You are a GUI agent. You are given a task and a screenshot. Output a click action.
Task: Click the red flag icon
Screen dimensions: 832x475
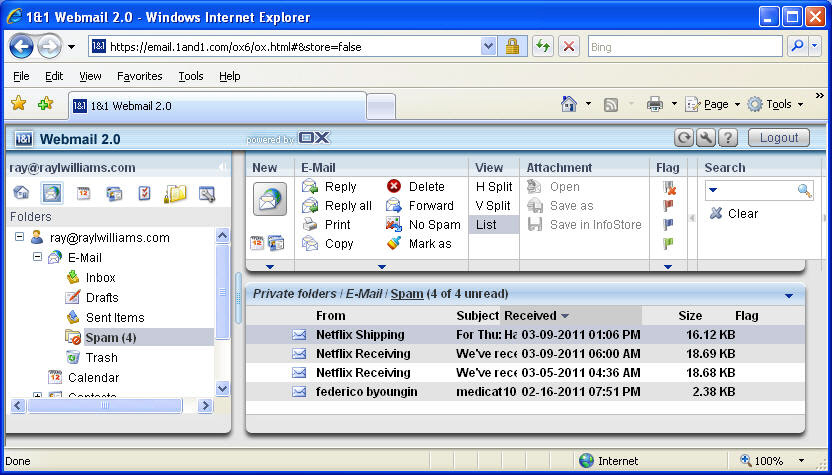click(x=668, y=206)
